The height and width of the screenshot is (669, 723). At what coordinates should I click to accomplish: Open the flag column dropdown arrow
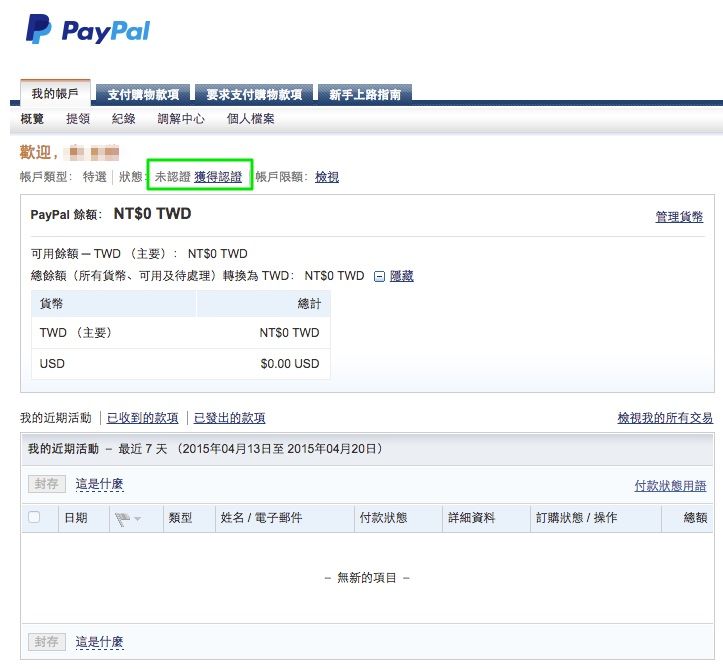(x=137, y=519)
